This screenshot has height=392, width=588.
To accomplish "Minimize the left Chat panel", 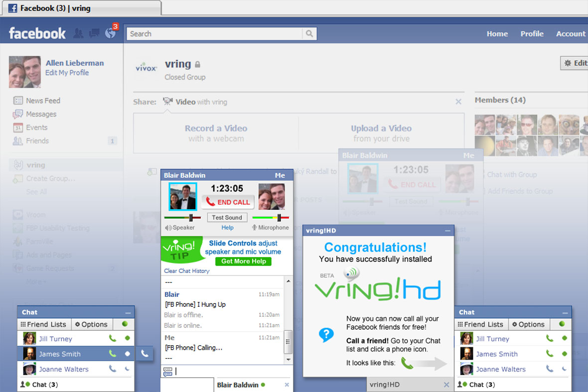I will (128, 312).
